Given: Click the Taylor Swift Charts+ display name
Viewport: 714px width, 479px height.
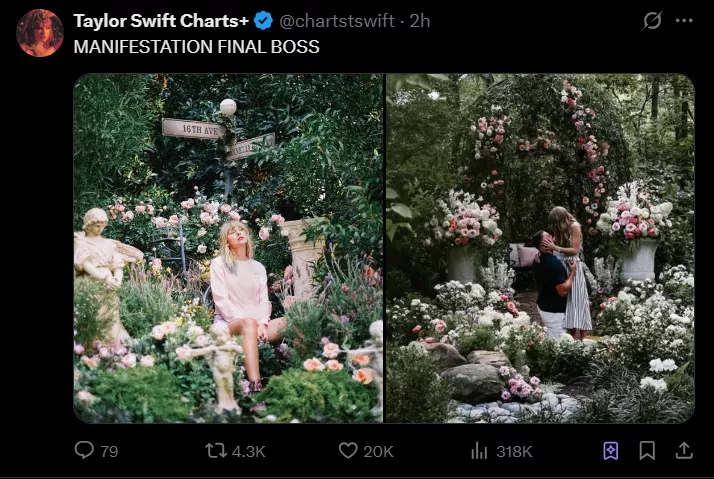Looking at the screenshot, I should tap(159, 21).
